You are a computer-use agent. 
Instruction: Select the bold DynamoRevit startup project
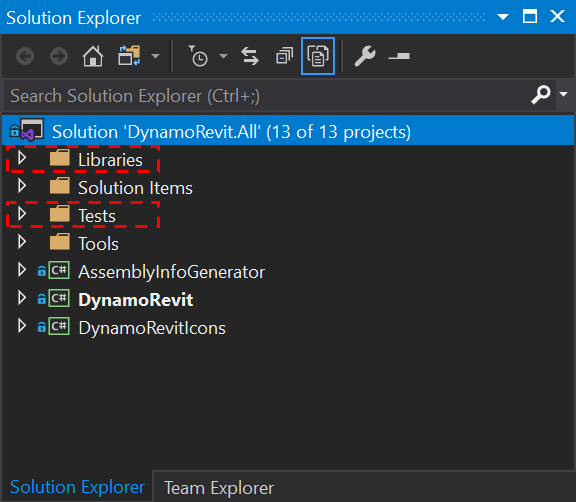(136, 300)
